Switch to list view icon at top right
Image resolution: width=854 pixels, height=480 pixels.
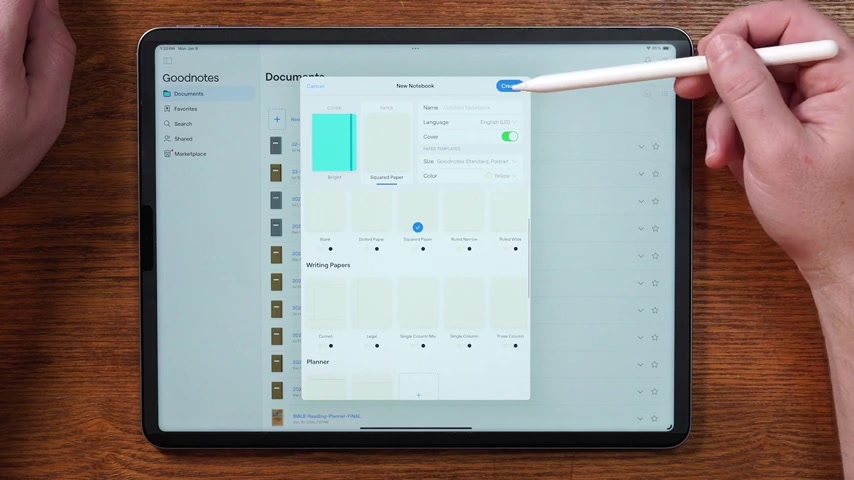pyautogui.click(x=664, y=94)
